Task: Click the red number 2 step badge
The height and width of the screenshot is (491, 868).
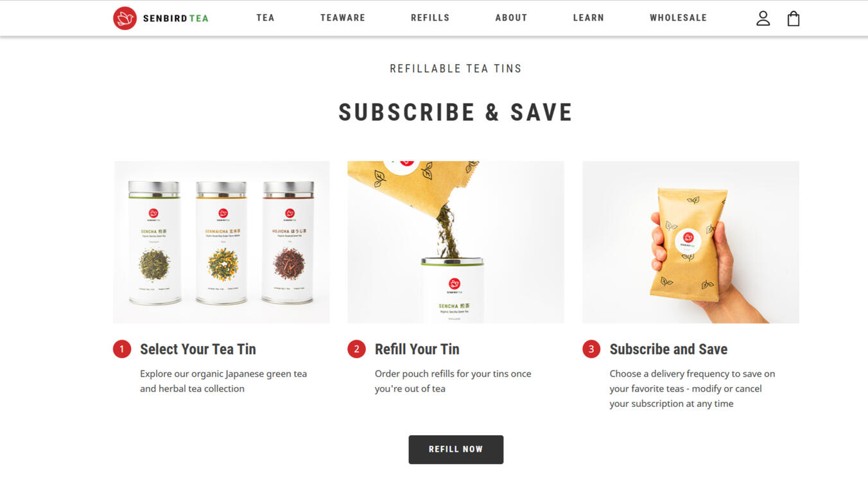Action: [356, 349]
